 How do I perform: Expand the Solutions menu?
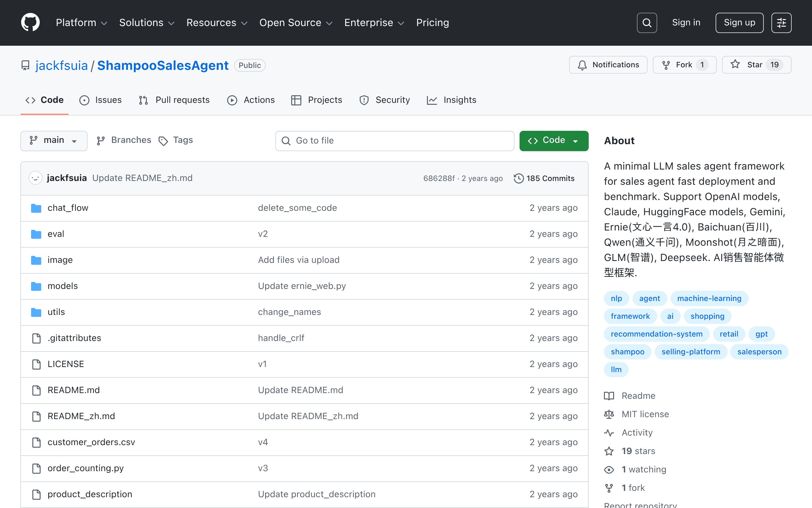coord(147,23)
